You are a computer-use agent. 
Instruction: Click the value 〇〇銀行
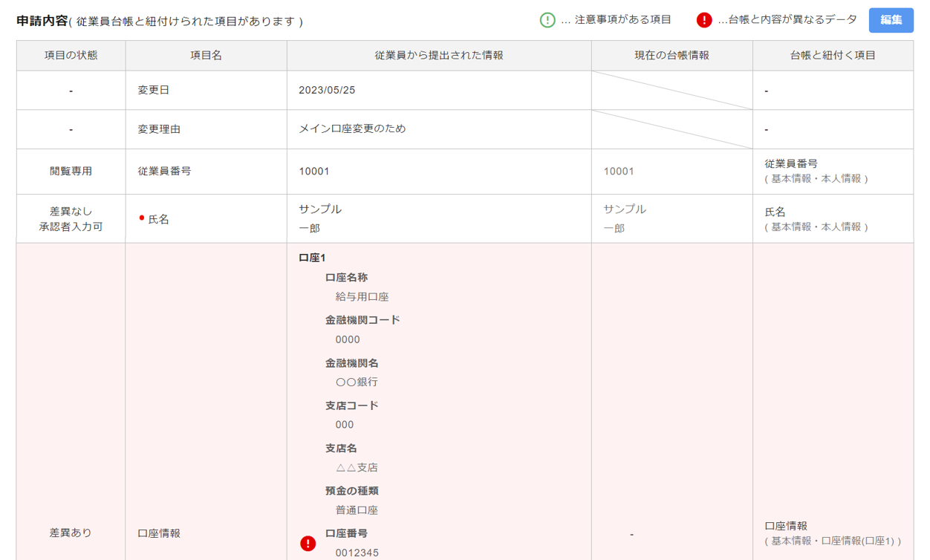[357, 382]
